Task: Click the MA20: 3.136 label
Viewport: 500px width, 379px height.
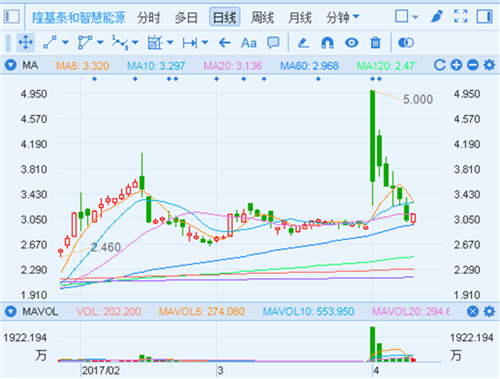Action: pos(233,66)
